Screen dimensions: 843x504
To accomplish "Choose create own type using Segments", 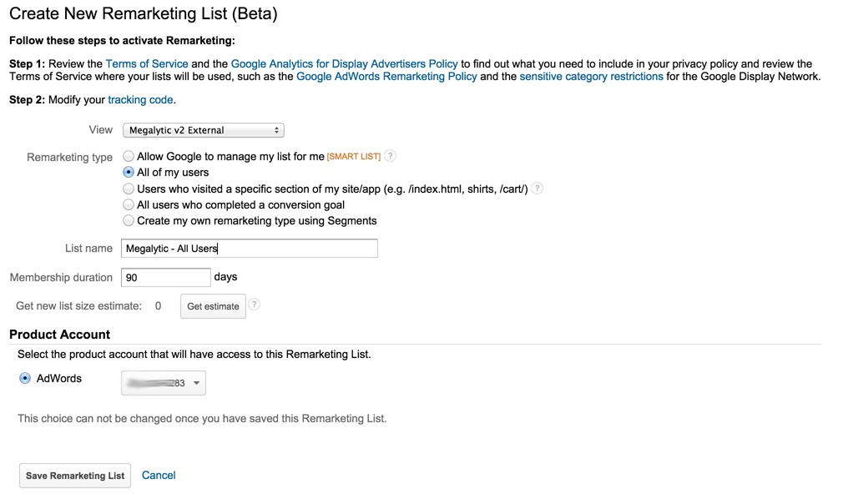I will click(x=129, y=220).
